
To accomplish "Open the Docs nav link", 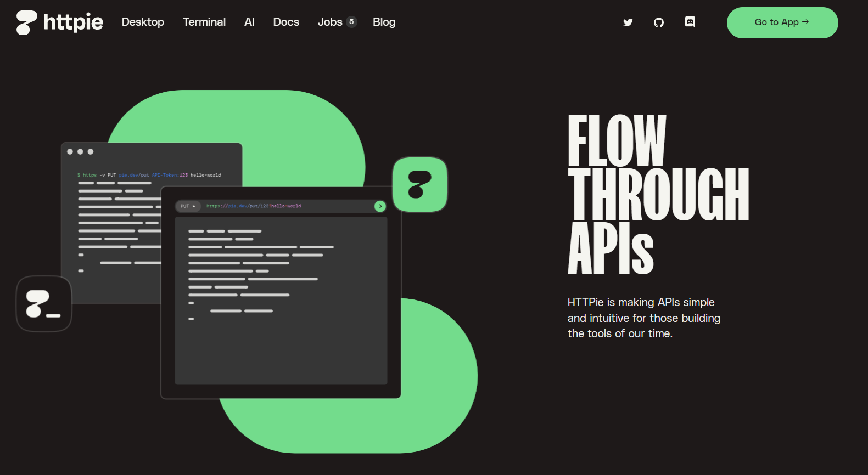I will click(286, 22).
